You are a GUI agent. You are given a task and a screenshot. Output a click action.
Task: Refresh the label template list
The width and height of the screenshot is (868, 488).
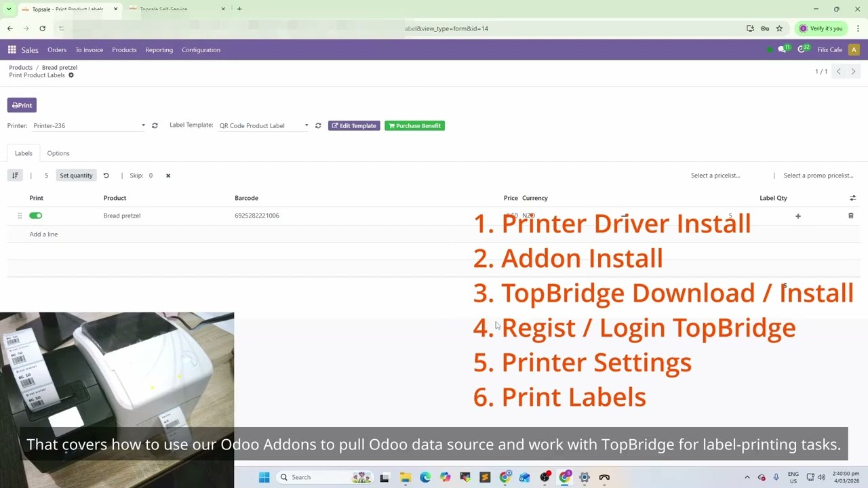tap(318, 125)
